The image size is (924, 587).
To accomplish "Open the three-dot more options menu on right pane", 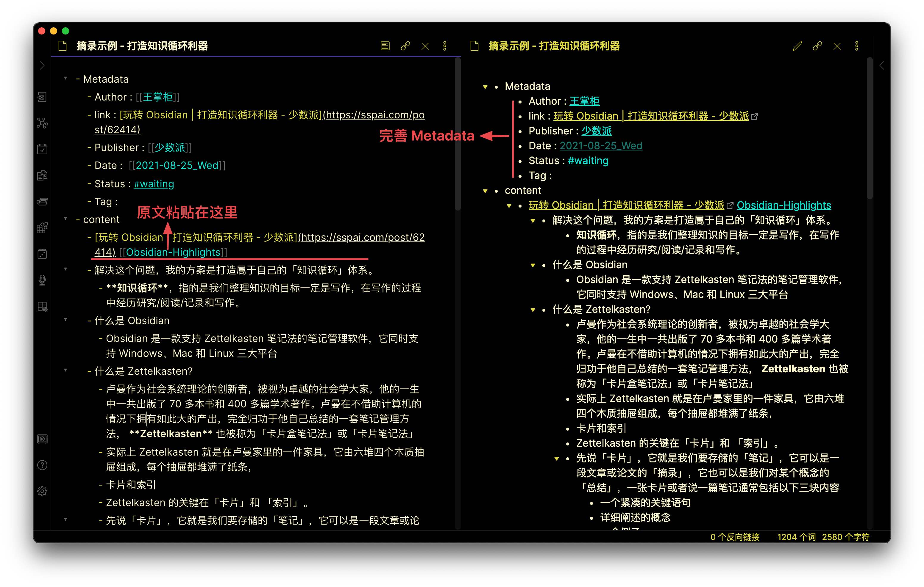I will [x=856, y=46].
